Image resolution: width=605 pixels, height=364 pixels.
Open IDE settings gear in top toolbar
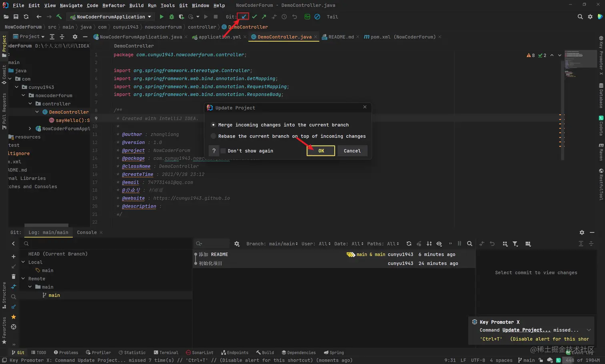[590, 17]
